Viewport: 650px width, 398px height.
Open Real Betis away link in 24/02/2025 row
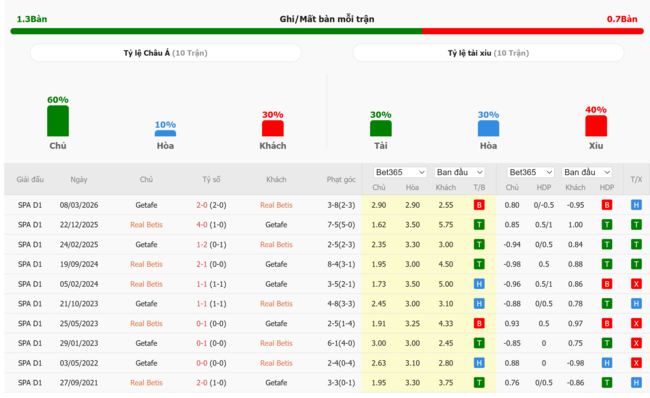276,245
